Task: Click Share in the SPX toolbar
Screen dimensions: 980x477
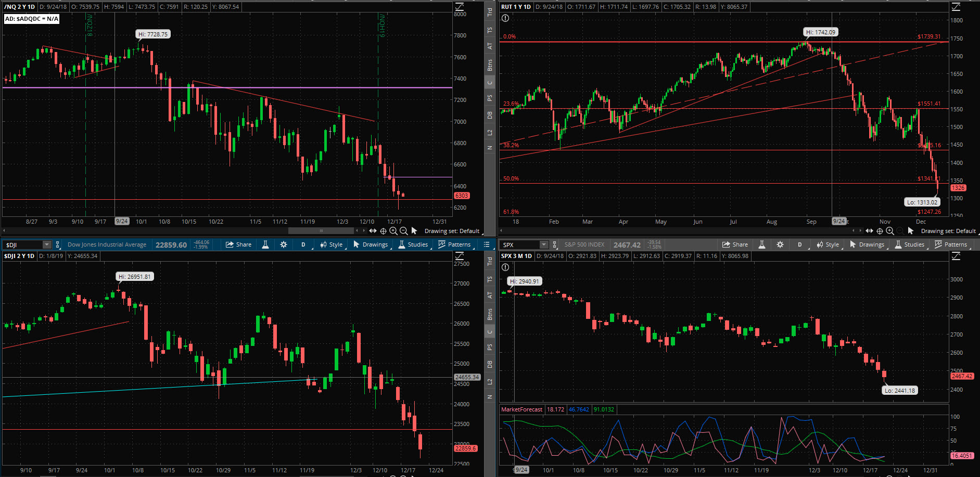Action: [735, 244]
